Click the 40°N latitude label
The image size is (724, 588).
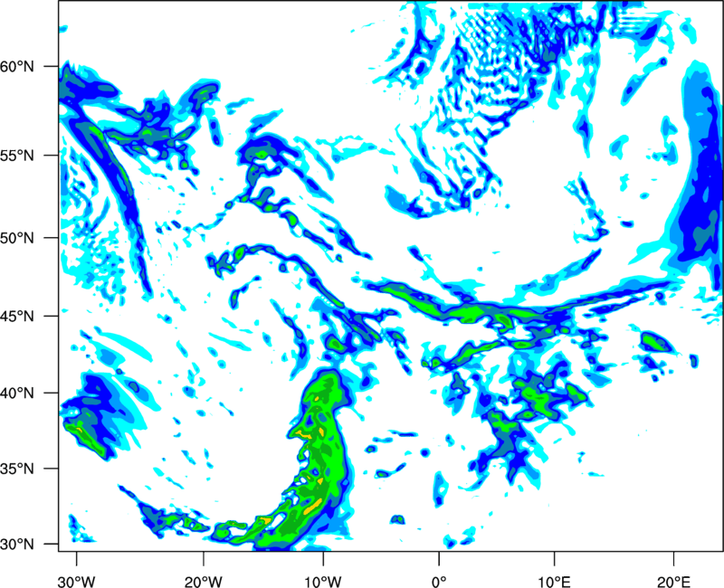[x=17, y=393]
